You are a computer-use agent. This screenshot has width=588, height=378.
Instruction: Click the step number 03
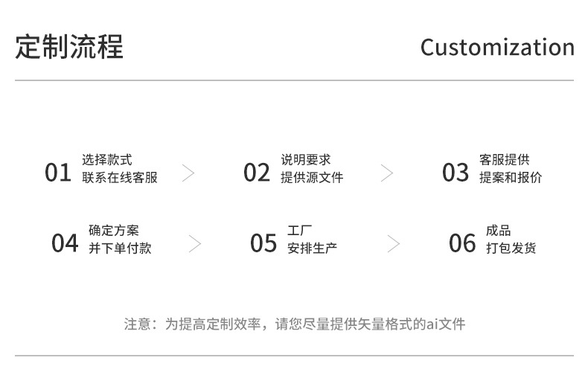click(455, 173)
